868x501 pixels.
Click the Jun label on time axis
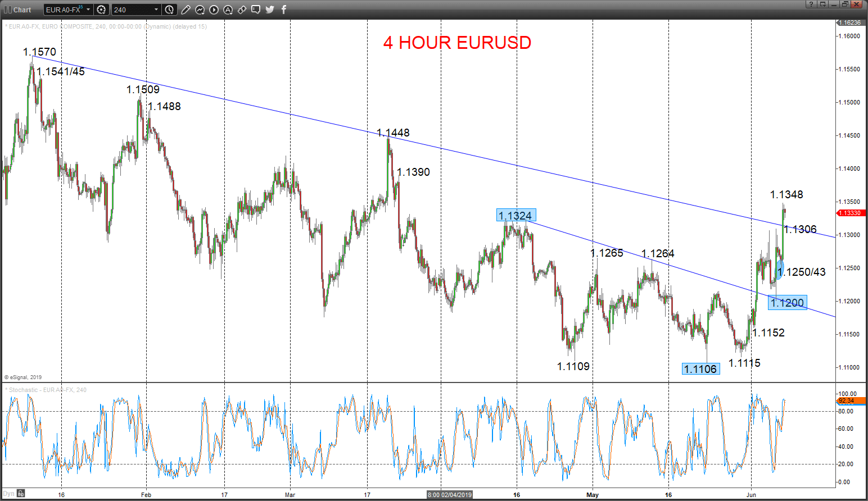pos(752,495)
